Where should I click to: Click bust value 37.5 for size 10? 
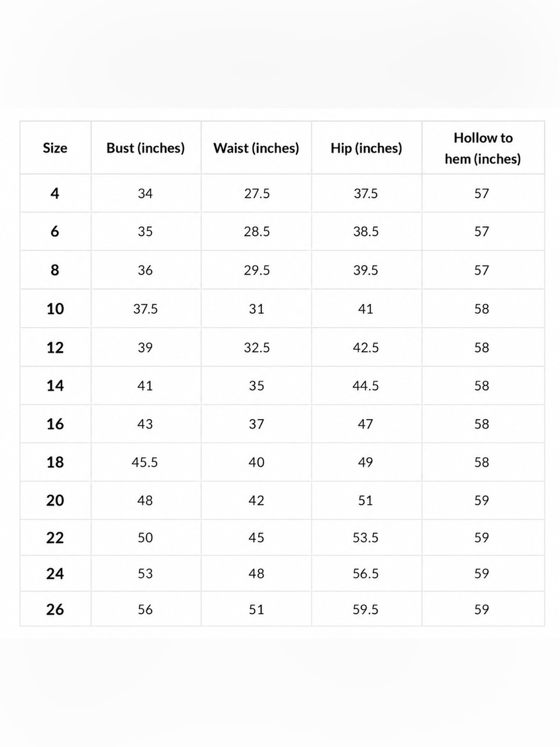[146, 309]
